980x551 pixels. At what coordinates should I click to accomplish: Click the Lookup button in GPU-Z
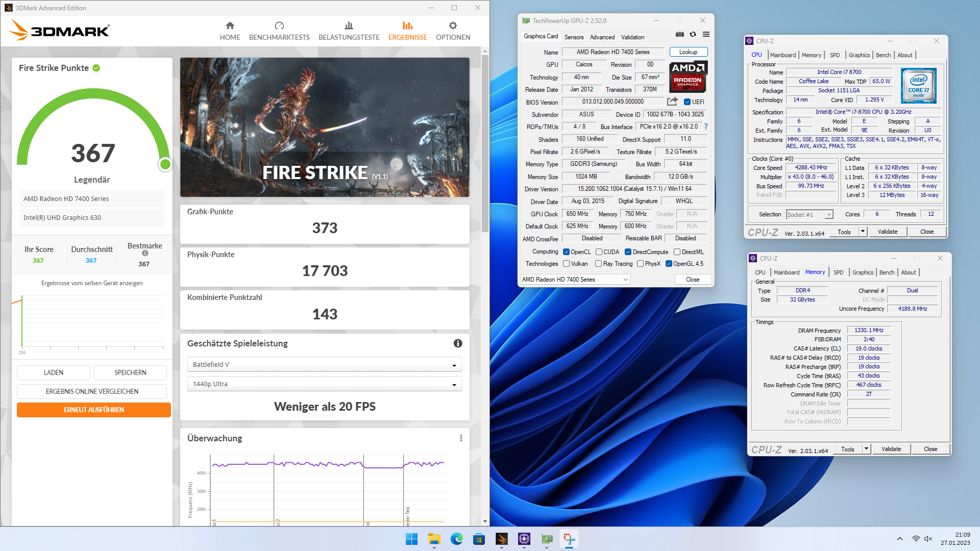tap(688, 52)
